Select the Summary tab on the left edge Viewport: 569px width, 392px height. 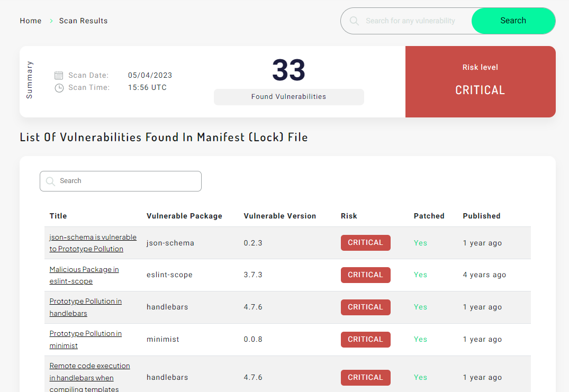coord(29,78)
